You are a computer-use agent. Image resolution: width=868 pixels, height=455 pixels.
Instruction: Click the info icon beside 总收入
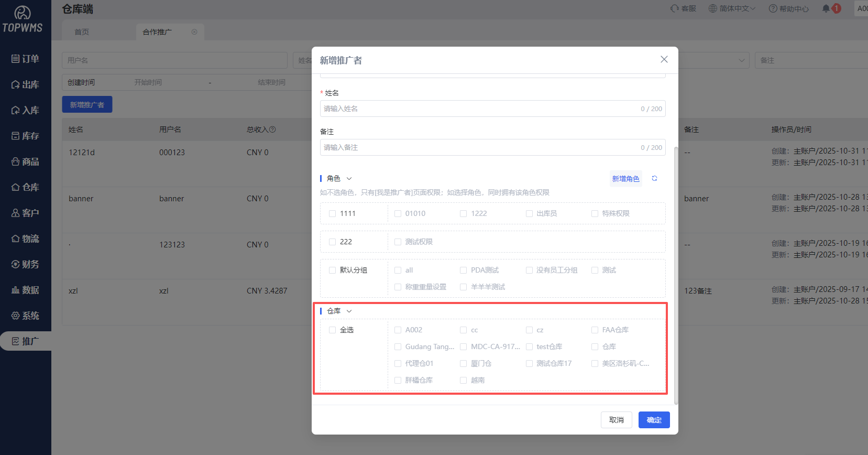point(272,129)
